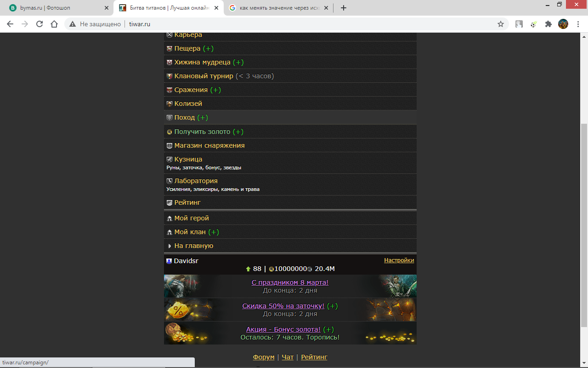The height and width of the screenshot is (368, 588).
Task: Go to Магазин снаряжения
Action: pyautogui.click(x=209, y=145)
